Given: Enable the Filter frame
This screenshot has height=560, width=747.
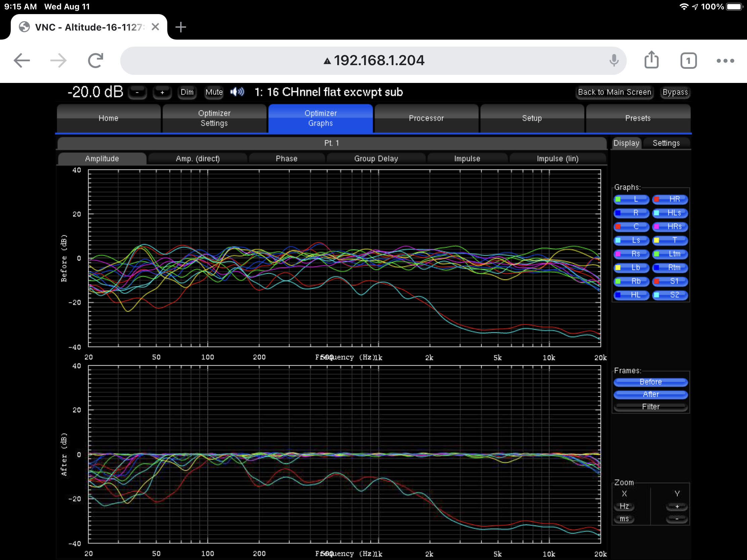Looking at the screenshot, I should coord(650,407).
